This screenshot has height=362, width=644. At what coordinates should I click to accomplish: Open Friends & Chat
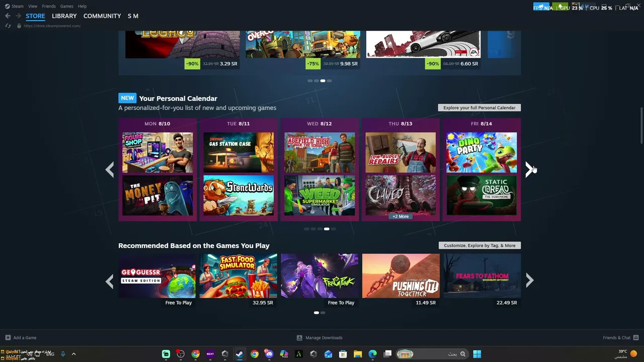coord(616,338)
